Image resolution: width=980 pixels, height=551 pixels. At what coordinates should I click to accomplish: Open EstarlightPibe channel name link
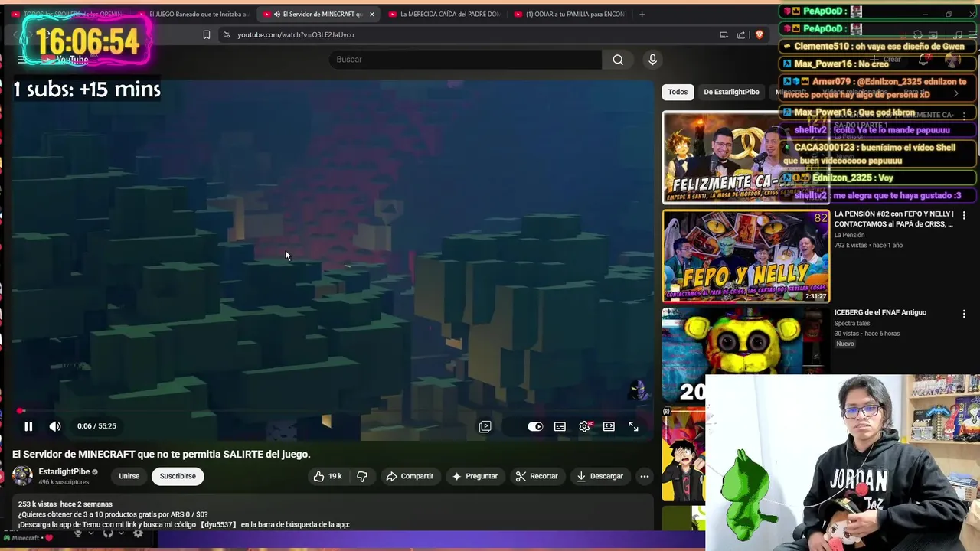coord(64,471)
